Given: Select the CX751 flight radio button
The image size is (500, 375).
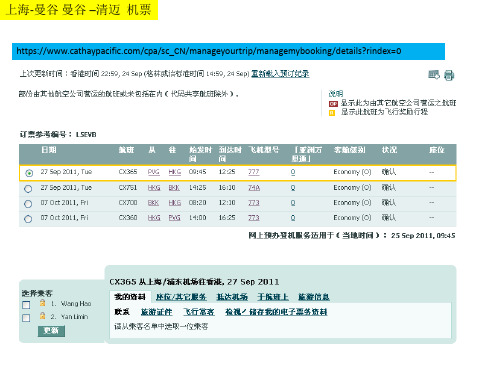Looking at the screenshot, I should (x=28, y=189).
